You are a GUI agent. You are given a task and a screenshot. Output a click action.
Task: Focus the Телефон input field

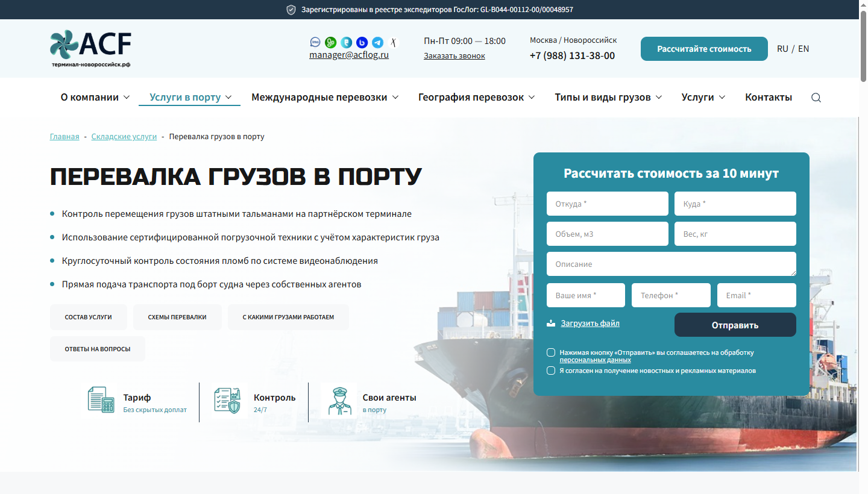671,295
